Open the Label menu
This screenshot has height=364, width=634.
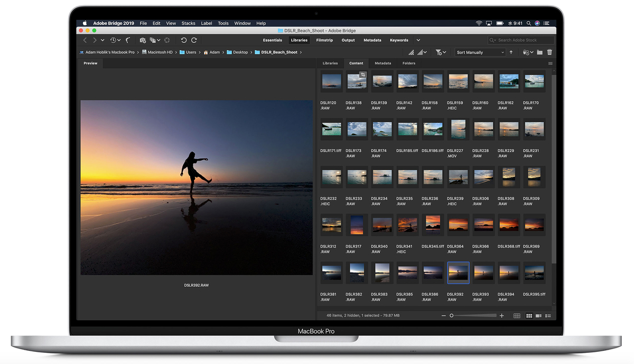(207, 23)
